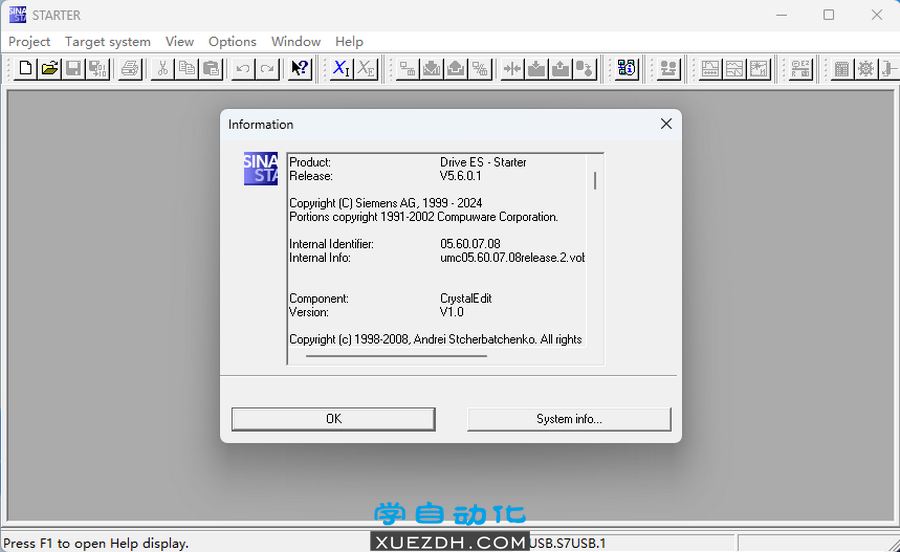Click the release value V5.6.0.1
This screenshot has width=900, height=552.
pos(460,176)
